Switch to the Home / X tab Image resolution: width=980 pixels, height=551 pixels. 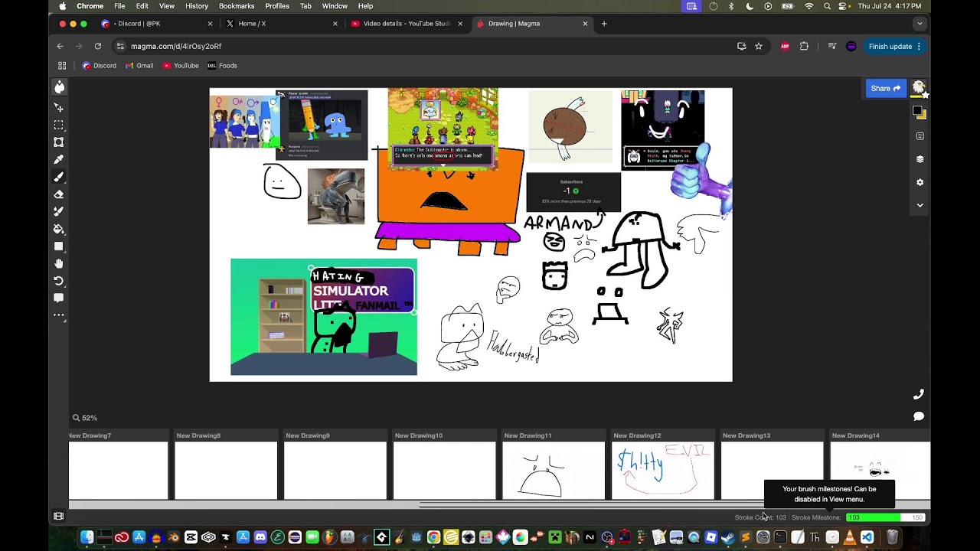coord(281,24)
